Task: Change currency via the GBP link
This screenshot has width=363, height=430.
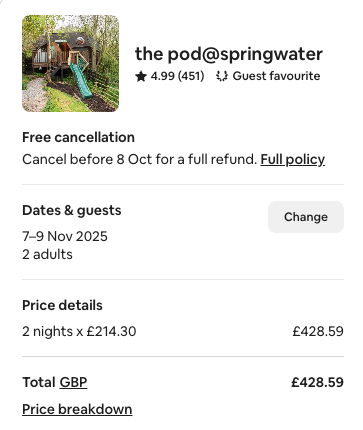Action: pos(73,382)
